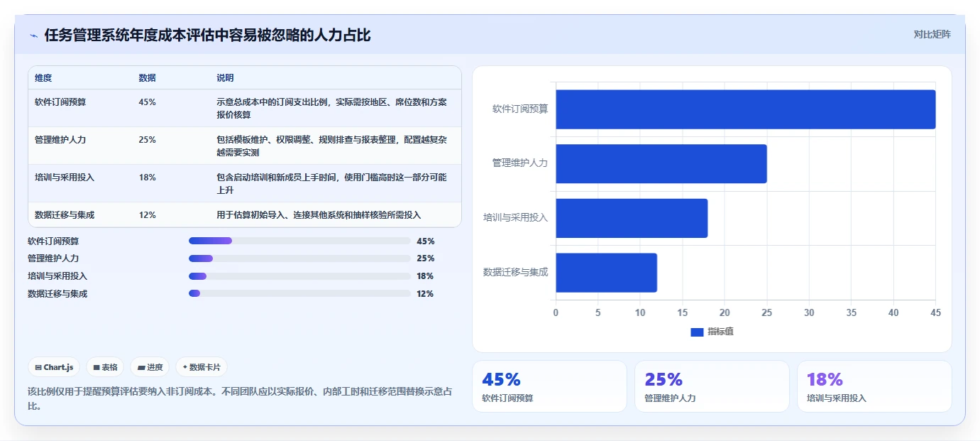Click the 12% value beside the progress bar

[426, 293]
